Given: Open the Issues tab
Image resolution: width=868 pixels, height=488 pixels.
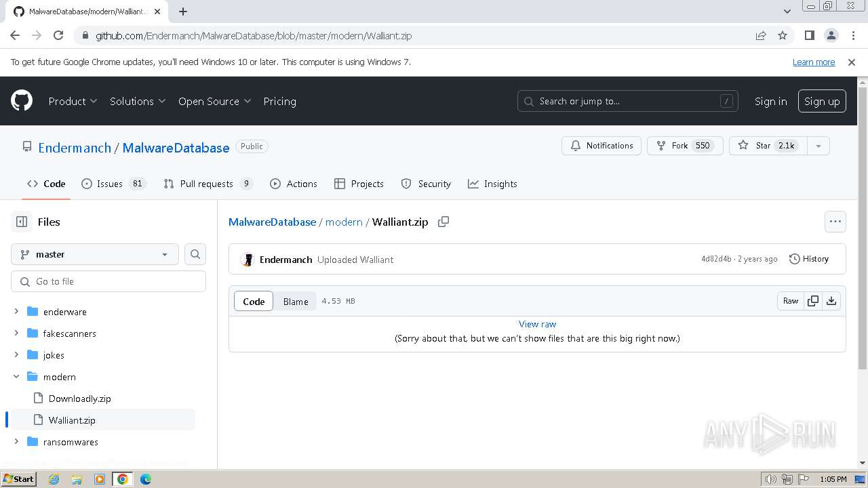Looking at the screenshot, I should click(109, 184).
